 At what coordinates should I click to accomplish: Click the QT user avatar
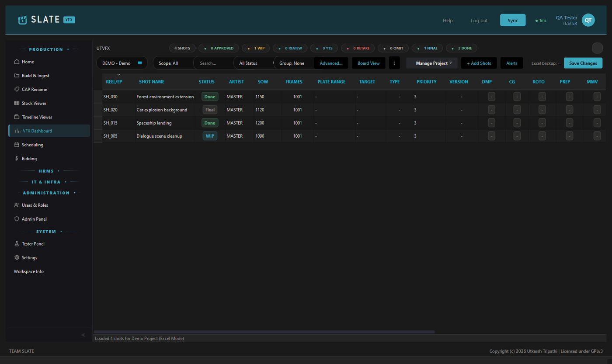pyautogui.click(x=588, y=20)
